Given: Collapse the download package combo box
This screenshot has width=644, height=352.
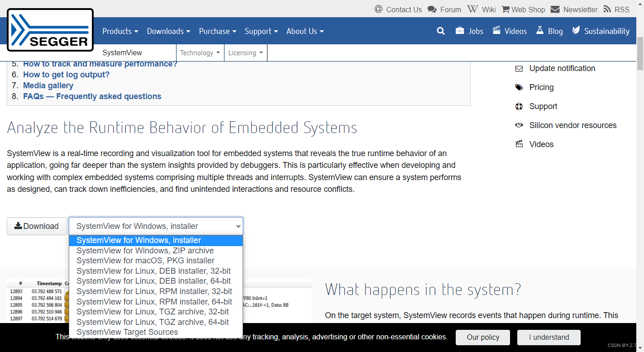Looking at the screenshot, I should click(x=156, y=226).
